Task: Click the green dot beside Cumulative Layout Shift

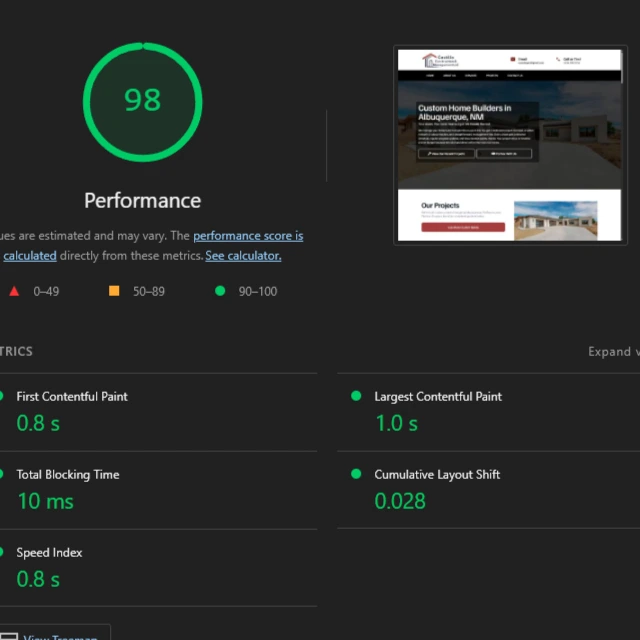Action: coord(356,474)
